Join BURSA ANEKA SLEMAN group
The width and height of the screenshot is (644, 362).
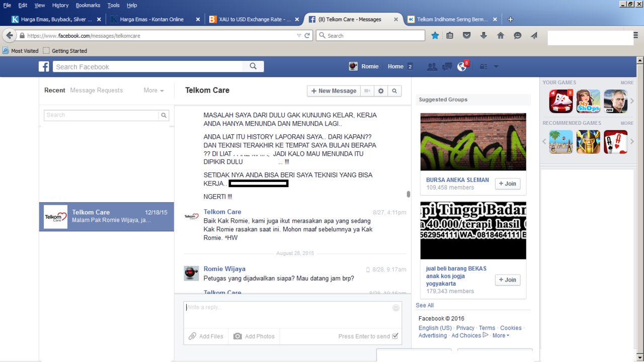pyautogui.click(x=508, y=184)
